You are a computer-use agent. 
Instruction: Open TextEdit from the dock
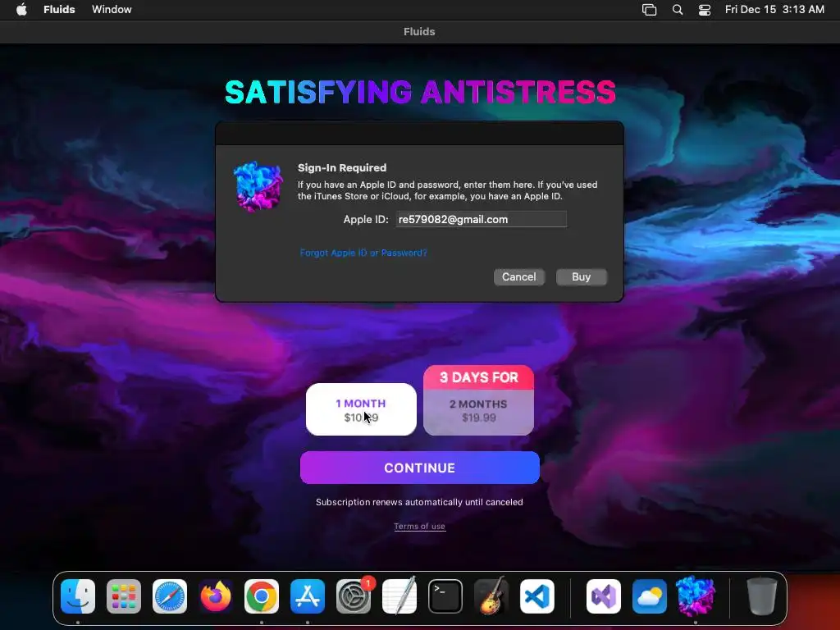399,596
